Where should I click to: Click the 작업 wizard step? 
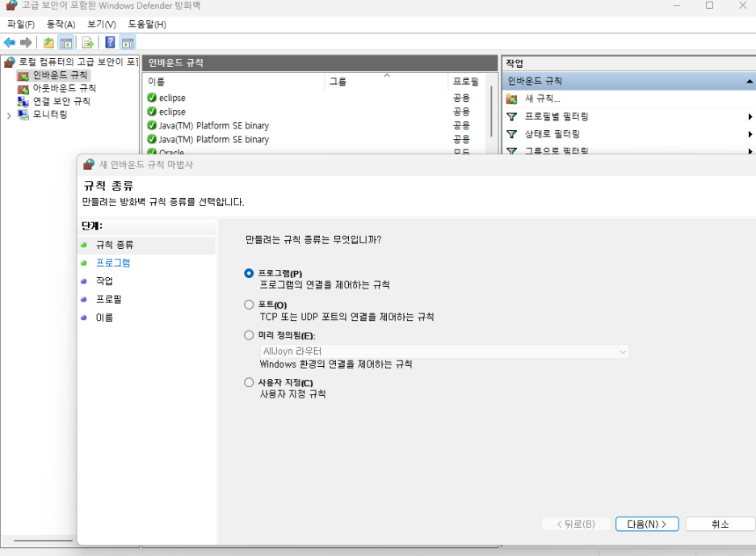click(104, 281)
